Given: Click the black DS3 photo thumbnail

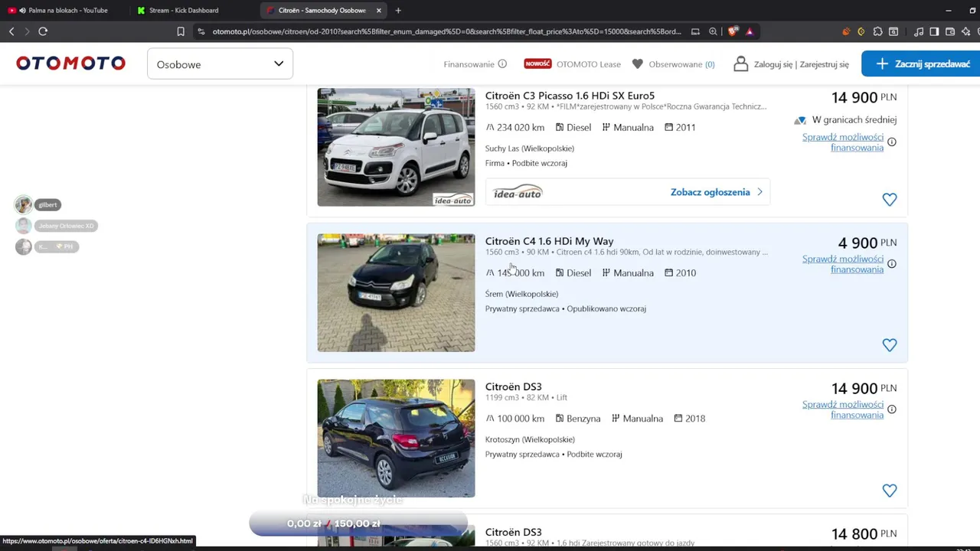Looking at the screenshot, I should coord(396,438).
